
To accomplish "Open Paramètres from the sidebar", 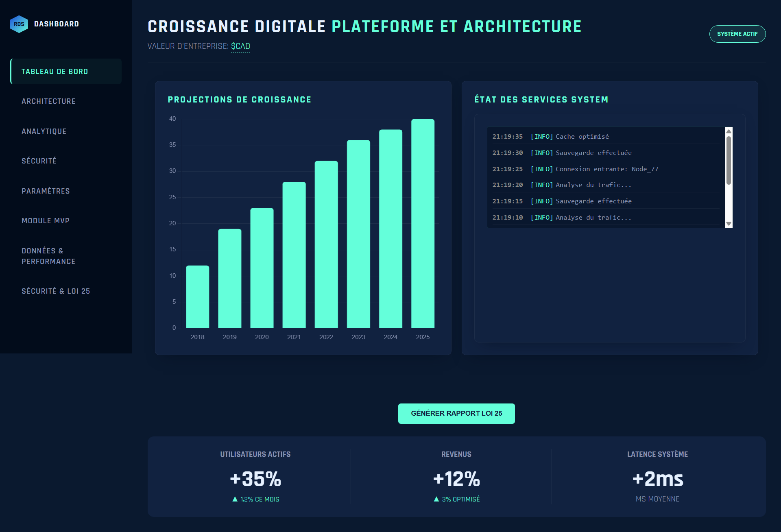I will point(66,191).
